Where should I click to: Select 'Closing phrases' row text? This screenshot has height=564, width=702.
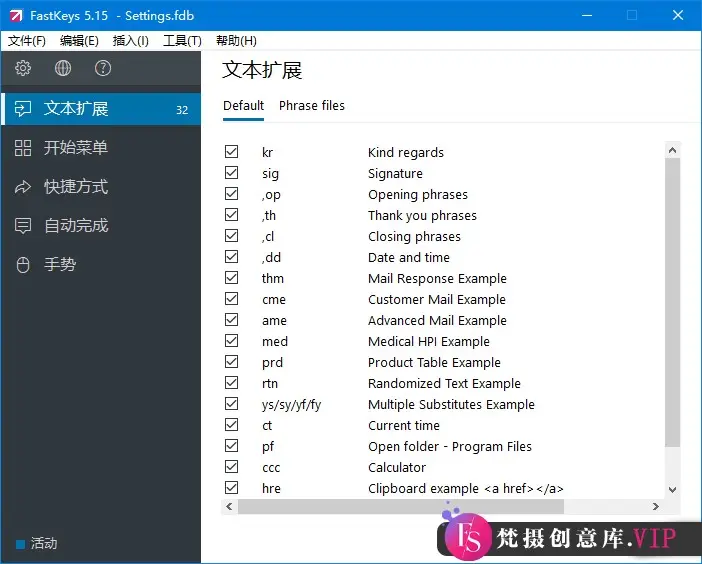[x=414, y=237]
